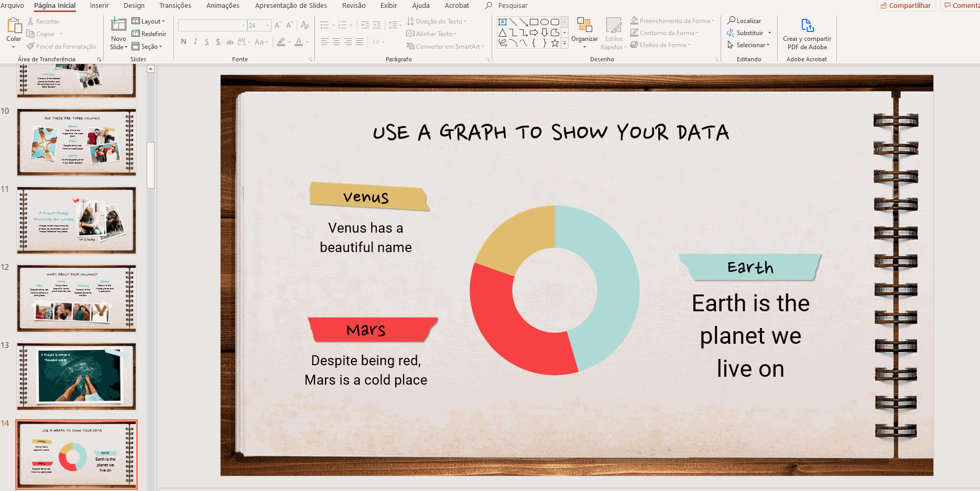This screenshot has height=491, width=980.
Task: Click the Clear All Formatting icon
Action: pos(304,25)
